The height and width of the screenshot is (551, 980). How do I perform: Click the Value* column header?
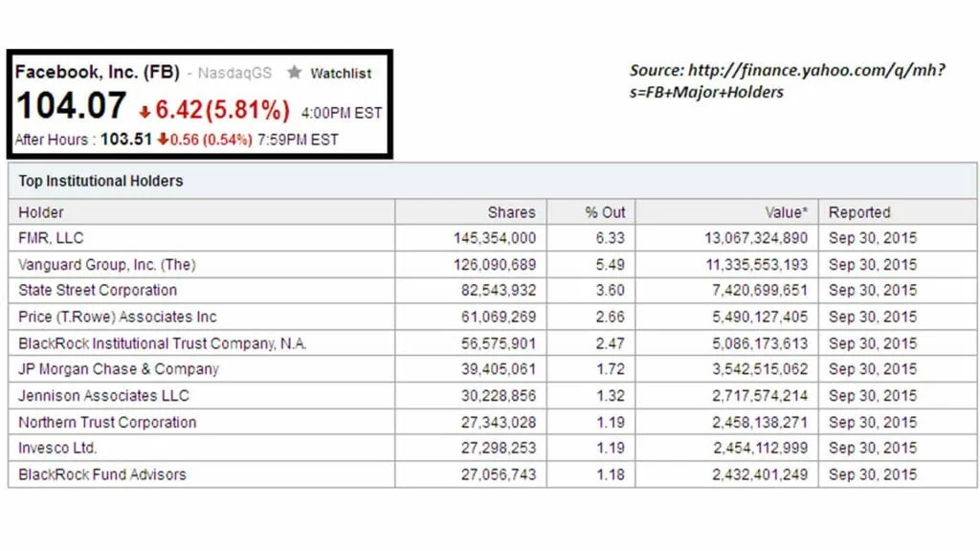click(x=786, y=212)
